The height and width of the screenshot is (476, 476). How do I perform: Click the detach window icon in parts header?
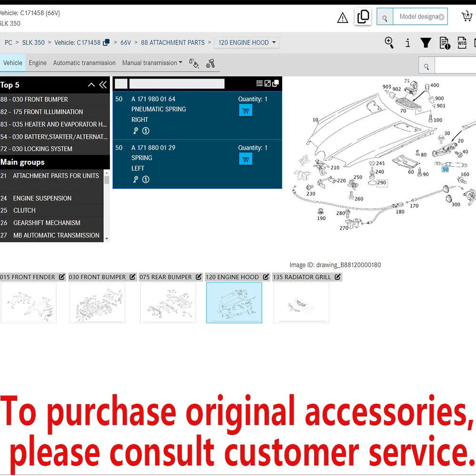tap(275, 83)
